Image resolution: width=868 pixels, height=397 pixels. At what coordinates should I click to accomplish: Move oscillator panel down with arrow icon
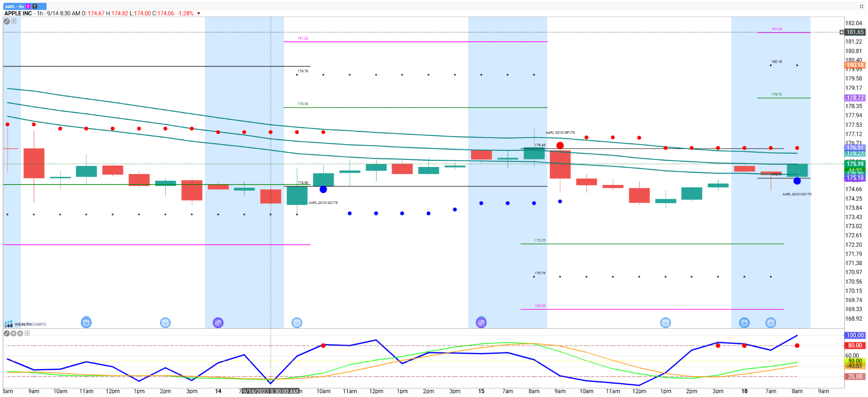coord(14,333)
